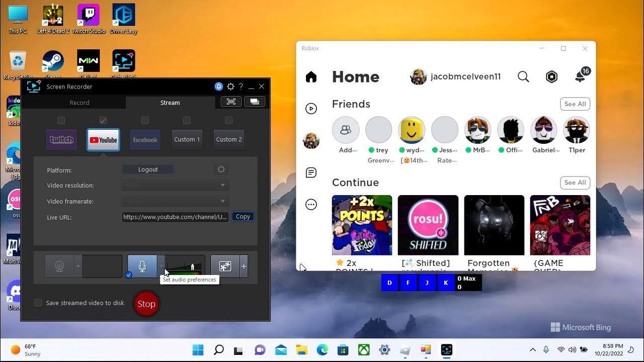Switch to the Record tab

click(x=79, y=103)
